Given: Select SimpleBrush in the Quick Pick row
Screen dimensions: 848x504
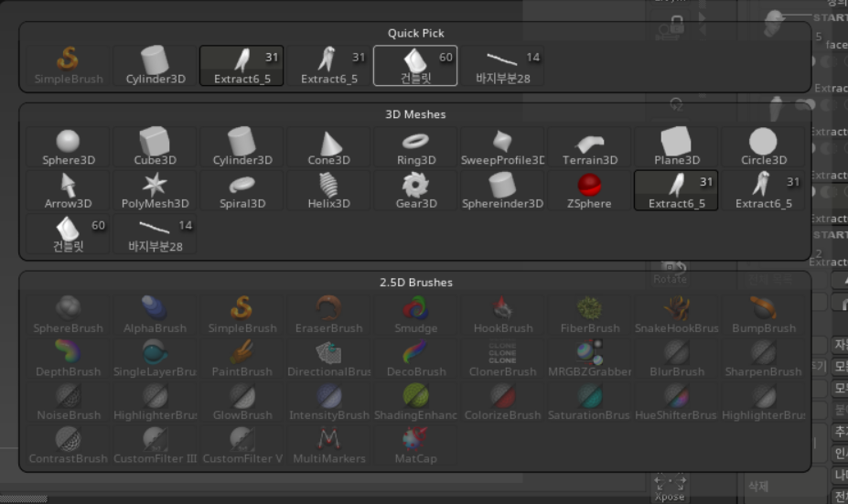Looking at the screenshot, I should pyautogui.click(x=68, y=66).
